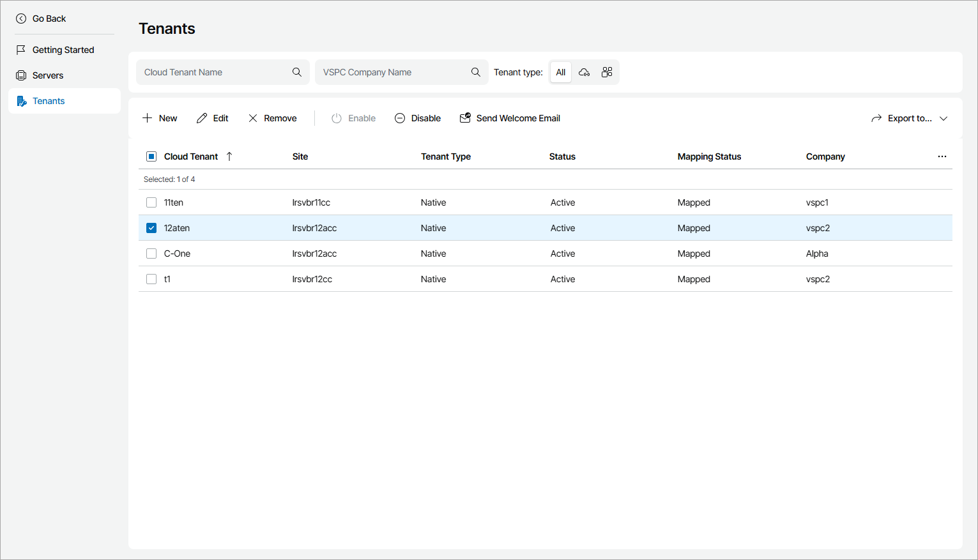This screenshot has height=560, width=978.
Task: Click the search icon in Cloud Tenant Name
Action: 297,72
